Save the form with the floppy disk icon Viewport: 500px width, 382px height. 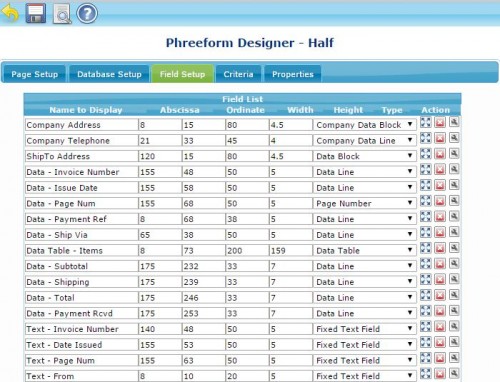point(36,13)
